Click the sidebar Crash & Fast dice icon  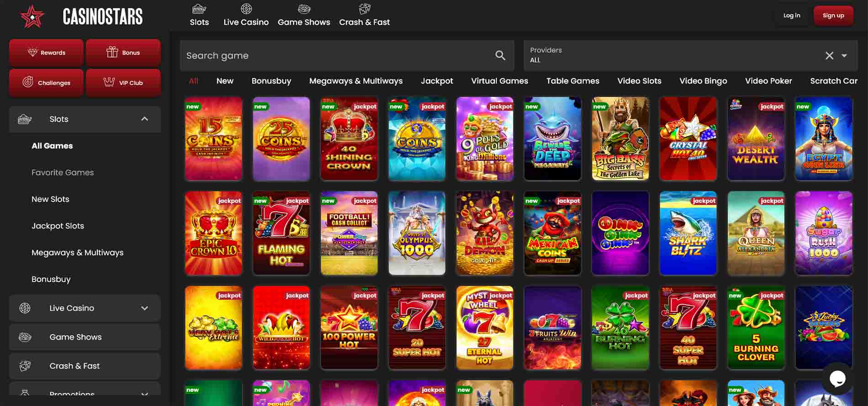[x=25, y=366]
